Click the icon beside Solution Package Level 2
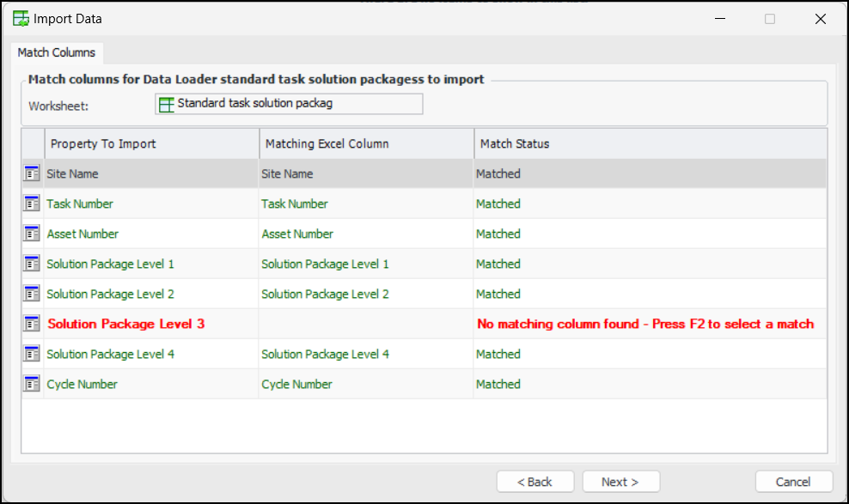Viewport: 849px width, 504px height. coord(32,294)
